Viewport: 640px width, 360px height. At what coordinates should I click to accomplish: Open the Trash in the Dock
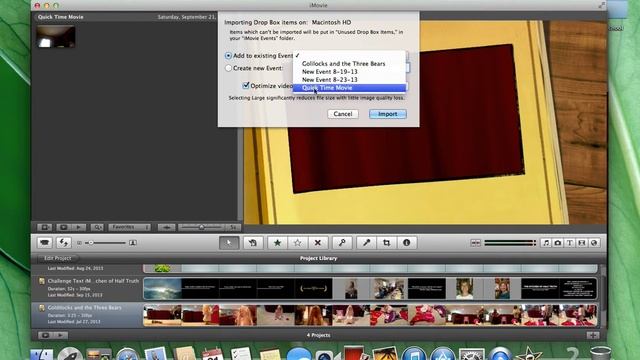click(x=600, y=353)
